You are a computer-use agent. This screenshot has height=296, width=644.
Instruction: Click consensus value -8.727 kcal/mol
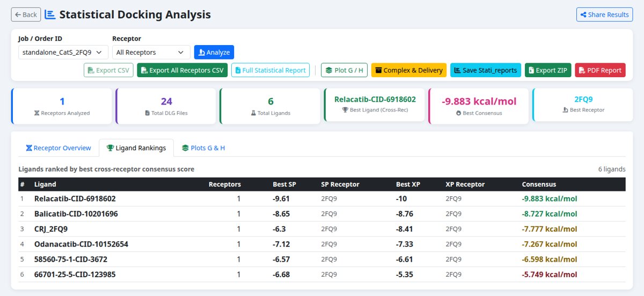click(x=550, y=213)
